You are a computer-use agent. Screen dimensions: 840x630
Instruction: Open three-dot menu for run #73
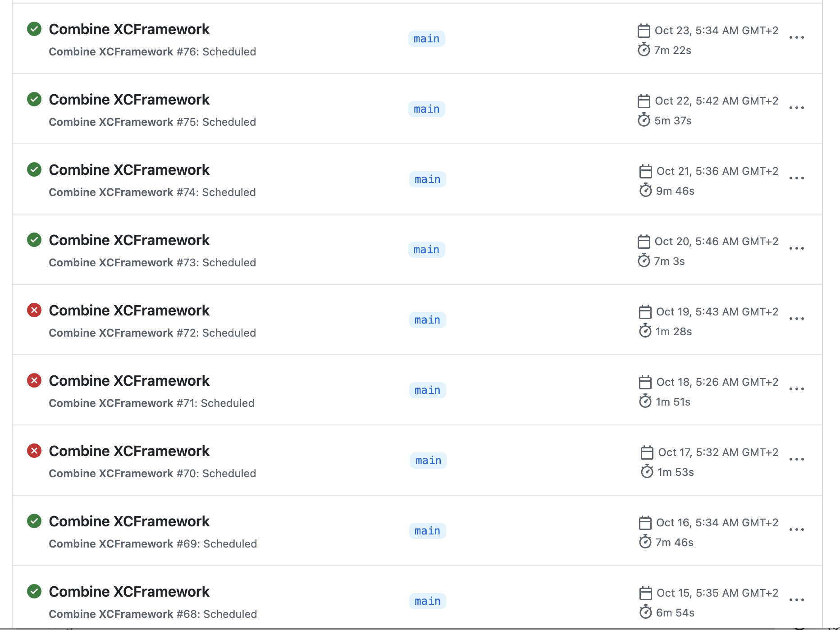click(x=796, y=249)
